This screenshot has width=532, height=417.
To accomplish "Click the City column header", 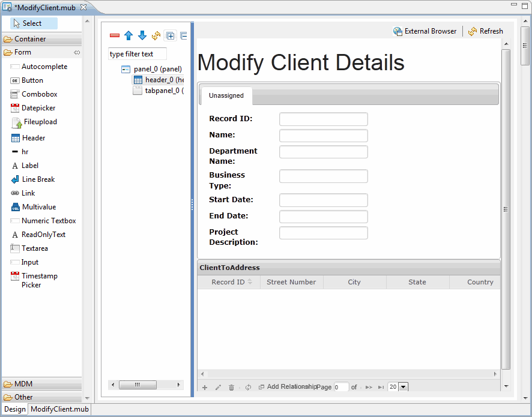I will pos(354,282).
